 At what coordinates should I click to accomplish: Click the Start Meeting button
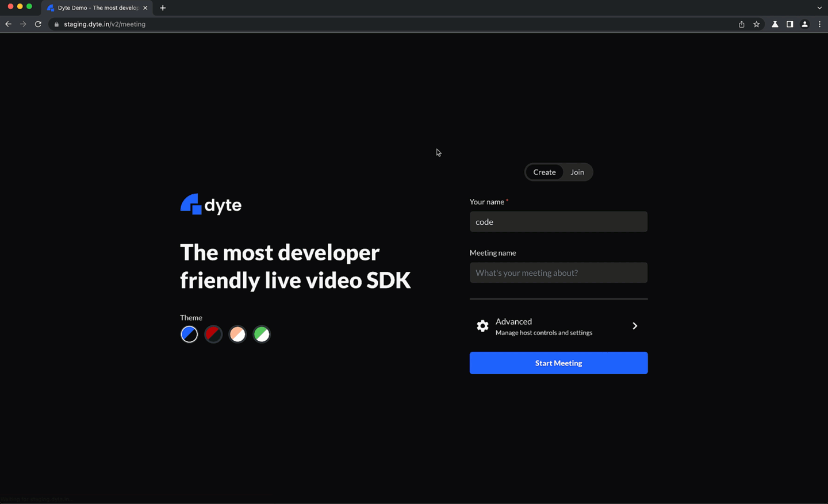[558, 363]
